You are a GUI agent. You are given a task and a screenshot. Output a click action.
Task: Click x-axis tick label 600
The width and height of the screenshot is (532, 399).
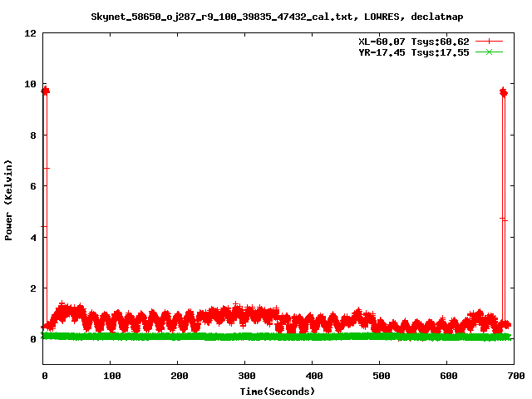pyautogui.click(x=449, y=376)
